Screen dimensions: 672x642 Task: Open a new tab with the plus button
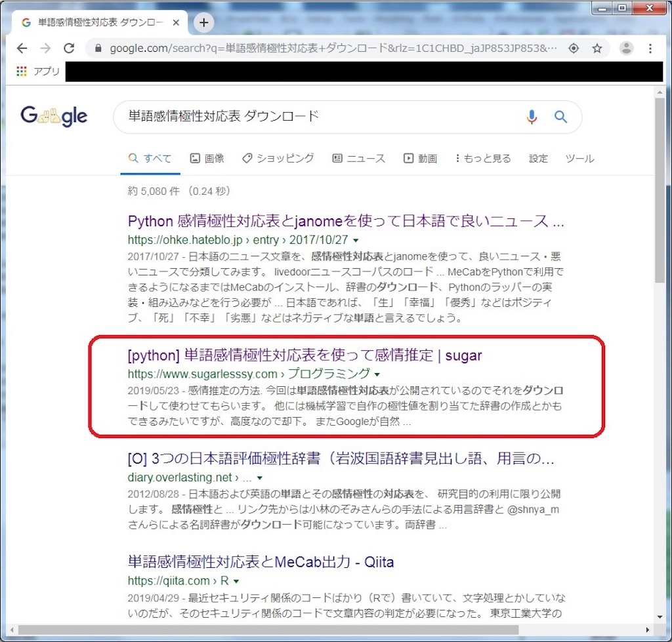coord(204,22)
